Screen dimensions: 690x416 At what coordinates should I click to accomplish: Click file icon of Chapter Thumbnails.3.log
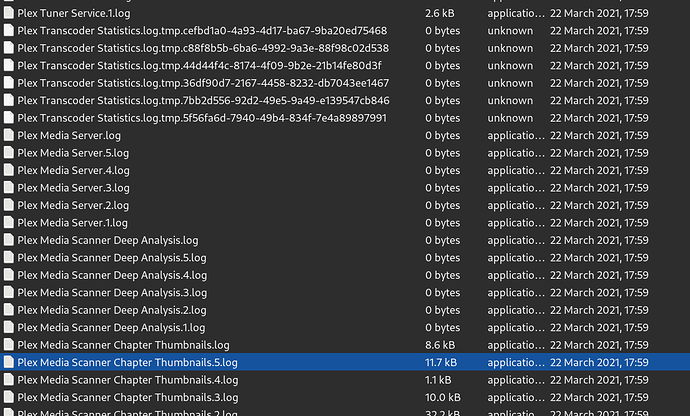pyautogui.click(x=8, y=397)
